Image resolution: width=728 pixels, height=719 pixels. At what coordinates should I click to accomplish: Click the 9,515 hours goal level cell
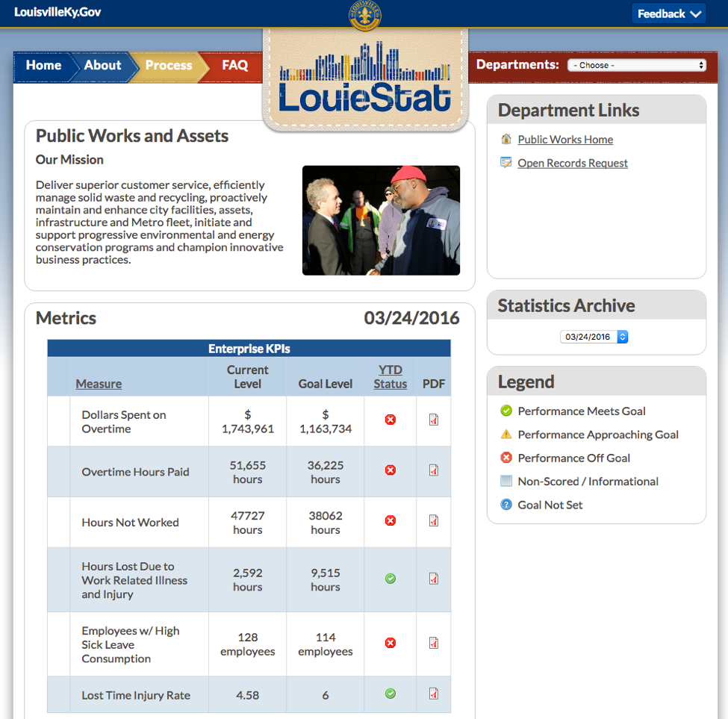(x=326, y=579)
